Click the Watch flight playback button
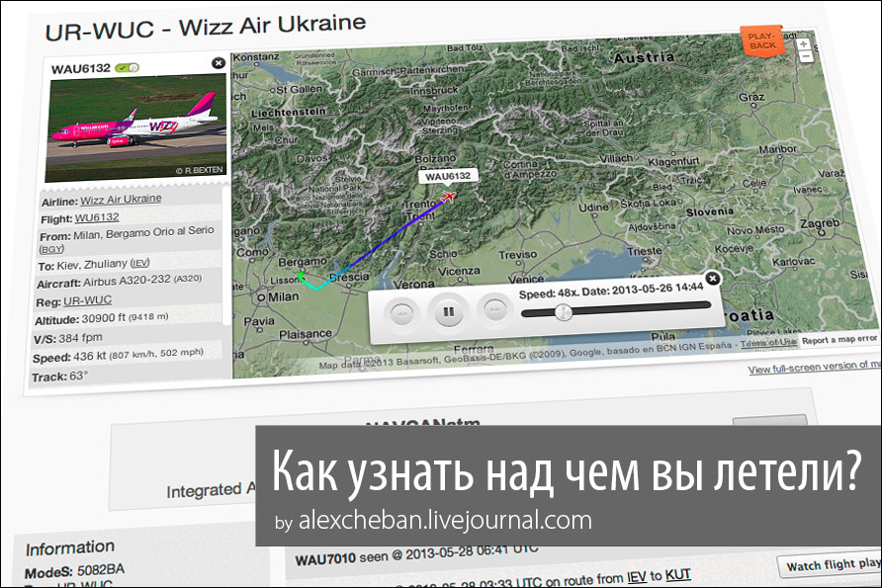This screenshot has width=882, height=588. 831,565
